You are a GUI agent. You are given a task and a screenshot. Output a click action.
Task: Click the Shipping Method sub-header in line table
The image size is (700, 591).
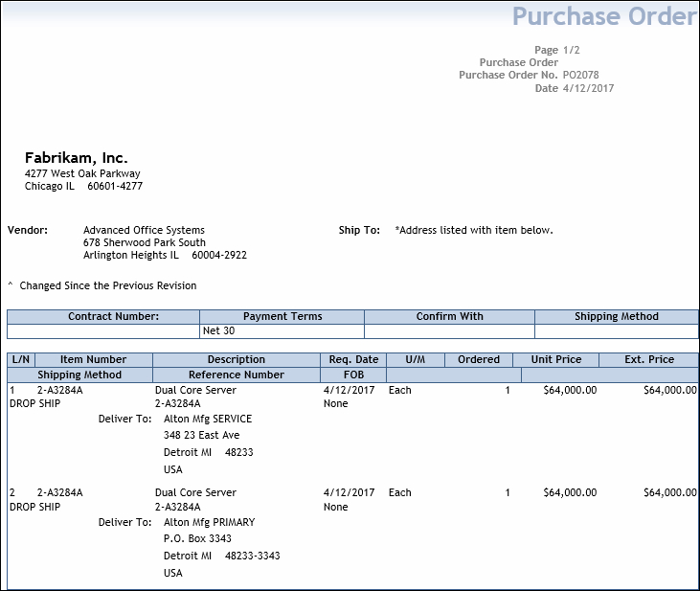(x=79, y=375)
